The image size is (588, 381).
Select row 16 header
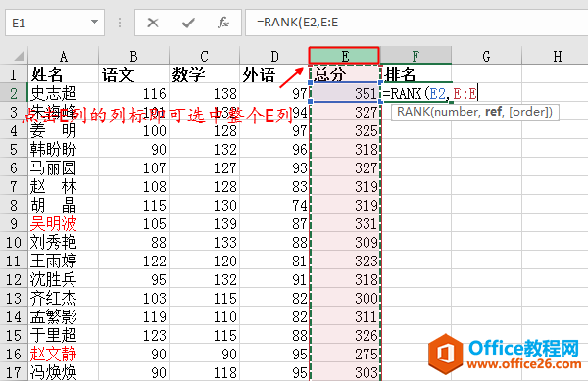click(x=14, y=354)
